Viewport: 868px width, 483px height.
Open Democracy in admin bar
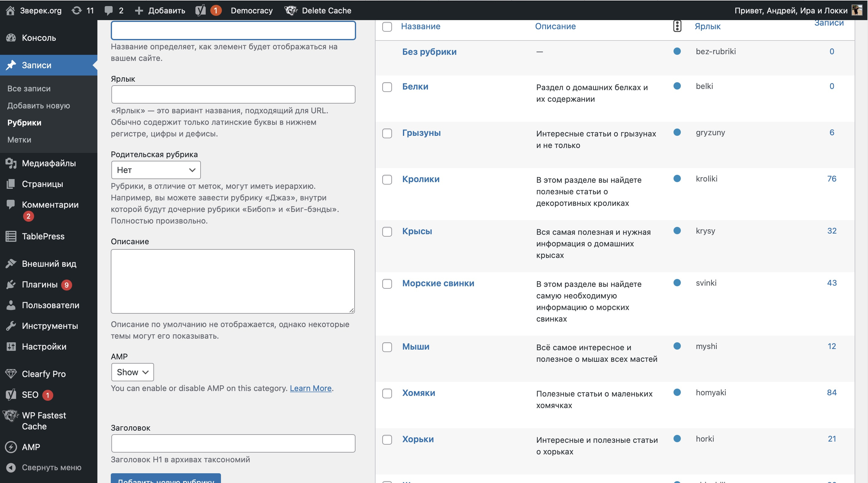(252, 11)
